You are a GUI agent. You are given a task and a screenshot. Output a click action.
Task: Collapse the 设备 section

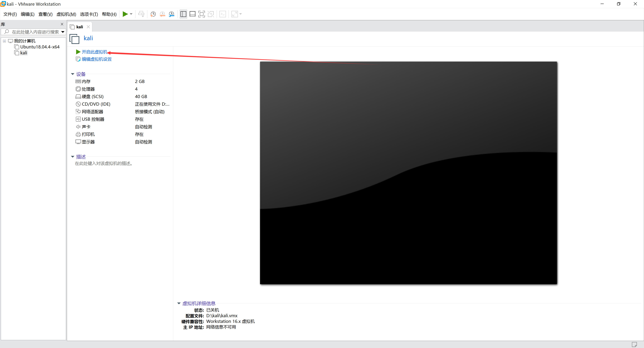coord(72,74)
